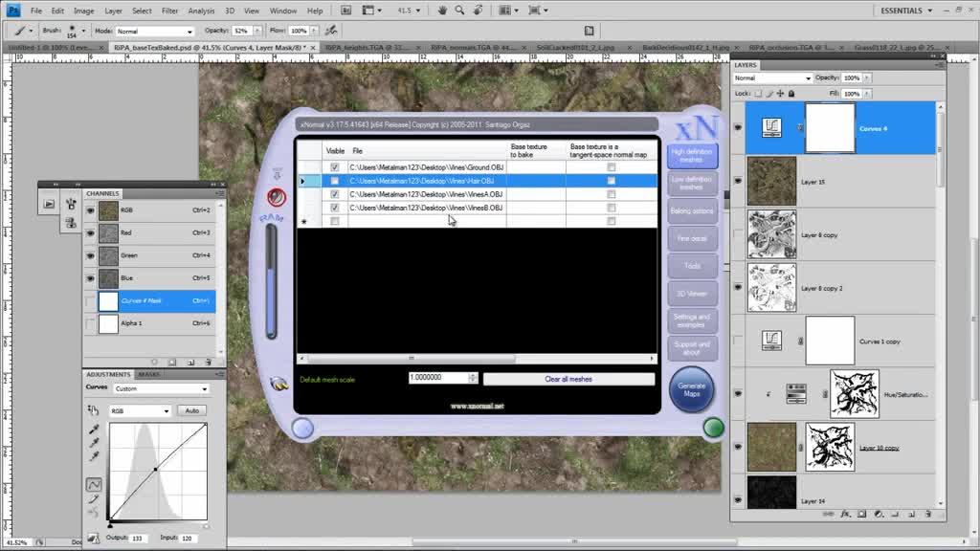Enable airbrush mode icon in options bar
Screen dimensions: 980x551
331,30
